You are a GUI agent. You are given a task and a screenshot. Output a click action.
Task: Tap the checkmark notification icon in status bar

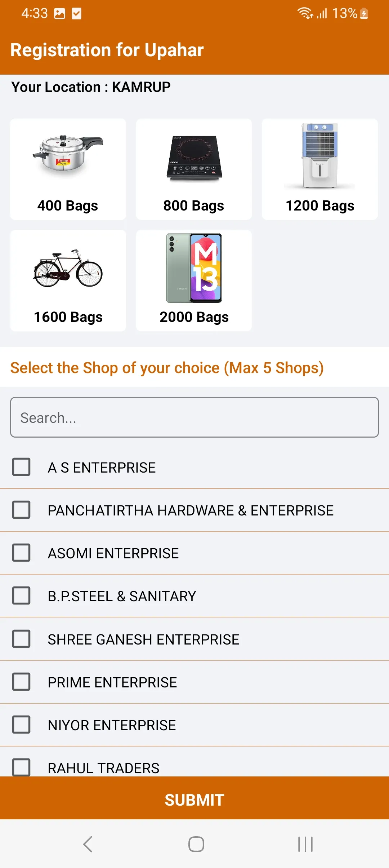click(76, 14)
